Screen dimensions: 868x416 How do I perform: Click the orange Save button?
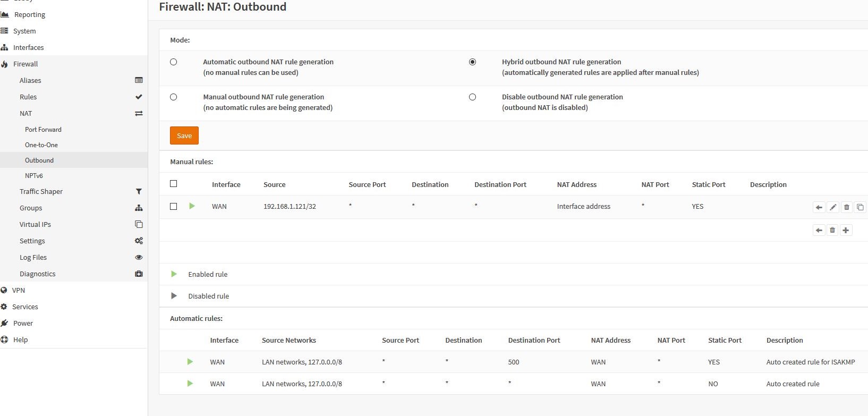pos(184,135)
